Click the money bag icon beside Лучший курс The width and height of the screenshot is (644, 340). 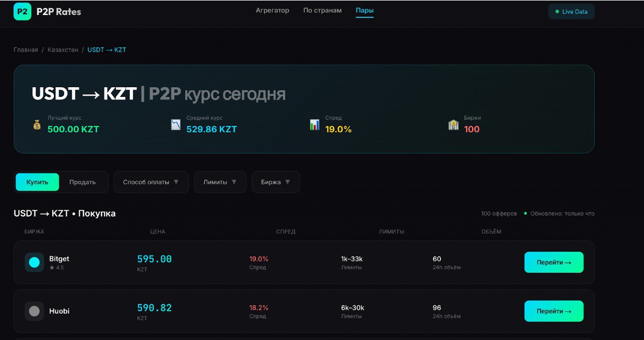(37, 125)
